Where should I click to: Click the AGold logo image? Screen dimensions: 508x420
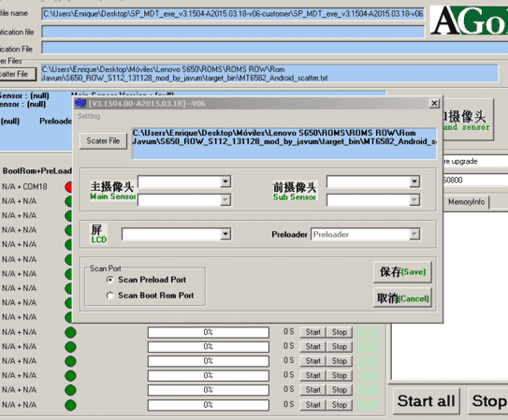coord(469,21)
